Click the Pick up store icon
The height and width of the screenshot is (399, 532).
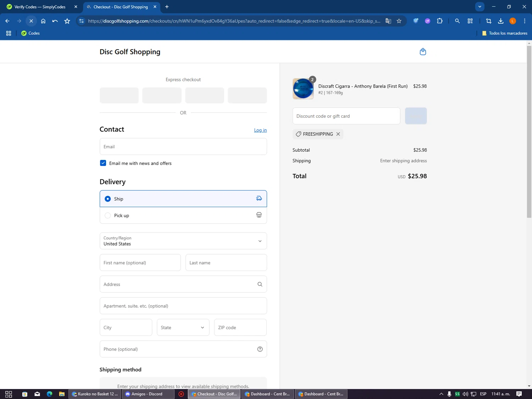(x=259, y=215)
